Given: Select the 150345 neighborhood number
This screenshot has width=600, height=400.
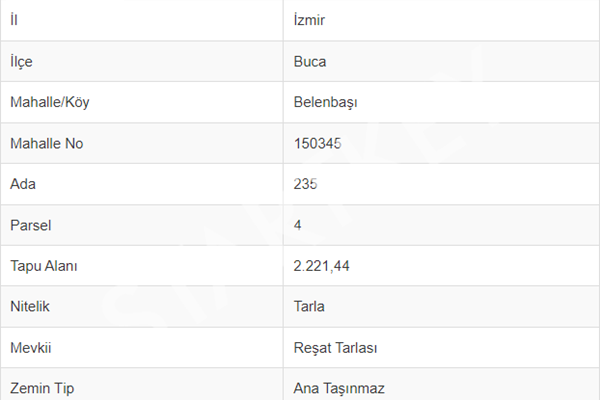Looking at the screenshot, I should pos(318,144).
